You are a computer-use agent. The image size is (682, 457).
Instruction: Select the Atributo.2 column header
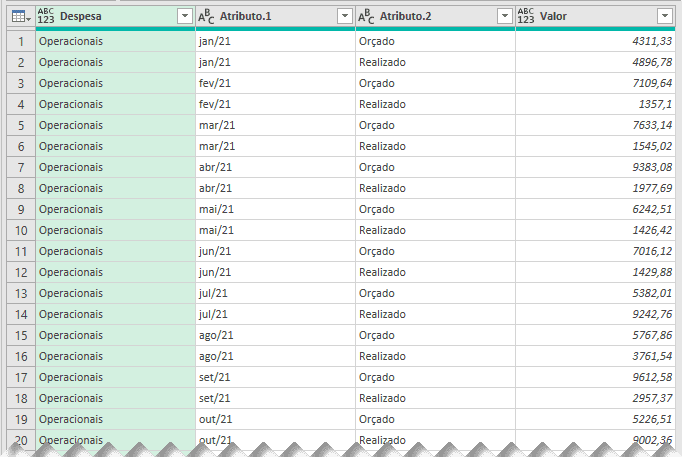(x=430, y=16)
